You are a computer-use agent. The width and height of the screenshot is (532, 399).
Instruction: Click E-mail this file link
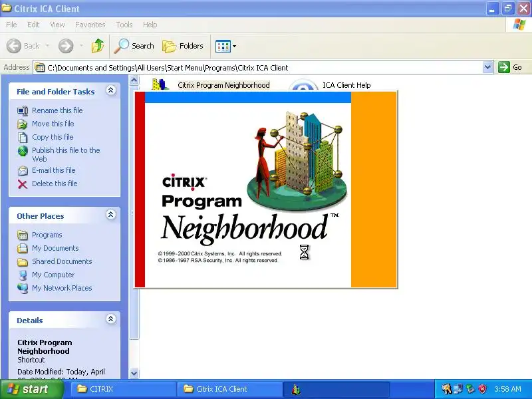[54, 170]
